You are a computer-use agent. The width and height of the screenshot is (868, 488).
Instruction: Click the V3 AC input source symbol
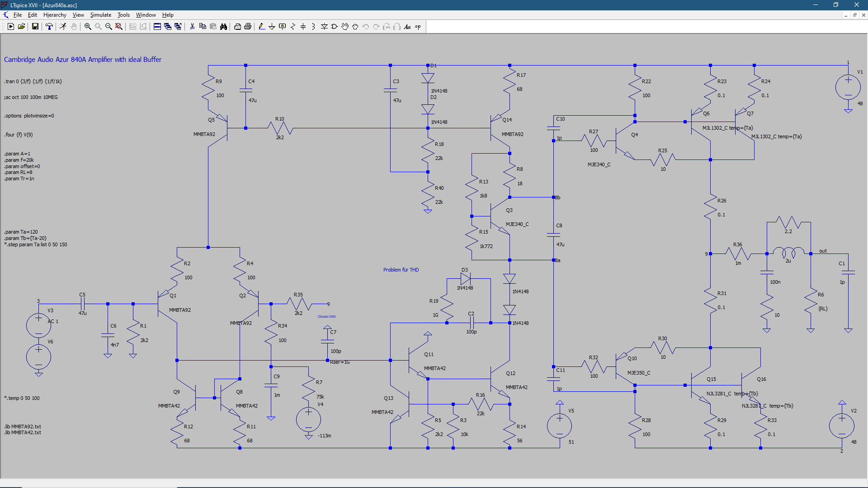[x=38, y=325]
